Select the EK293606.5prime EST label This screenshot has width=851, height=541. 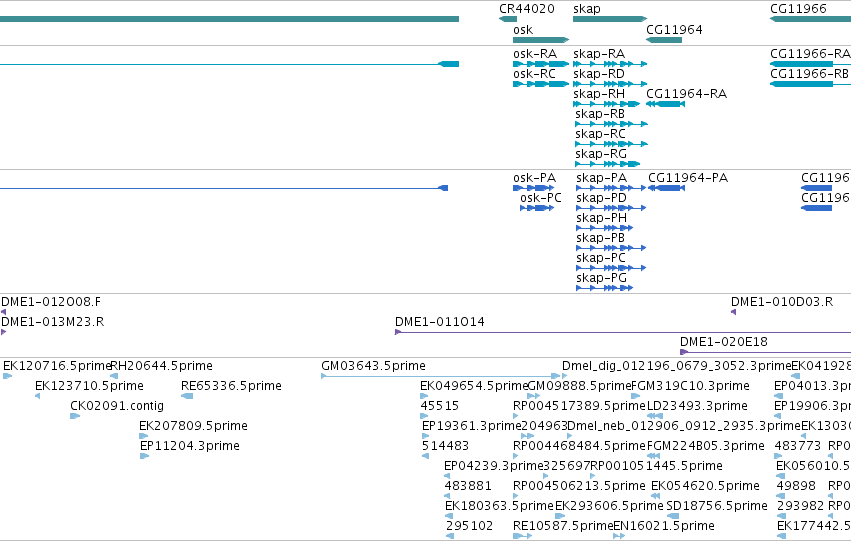pyautogui.click(x=609, y=507)
